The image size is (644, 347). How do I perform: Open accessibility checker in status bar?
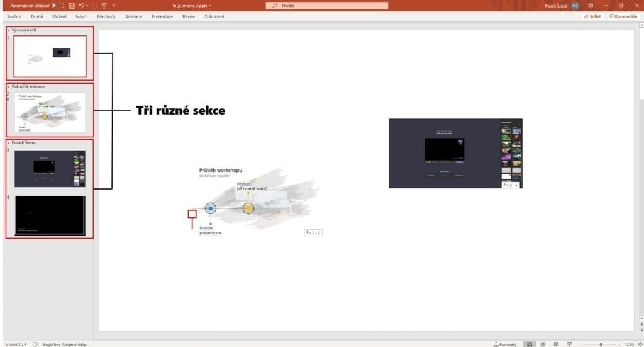pyautogui.click(x=35, y=344)
